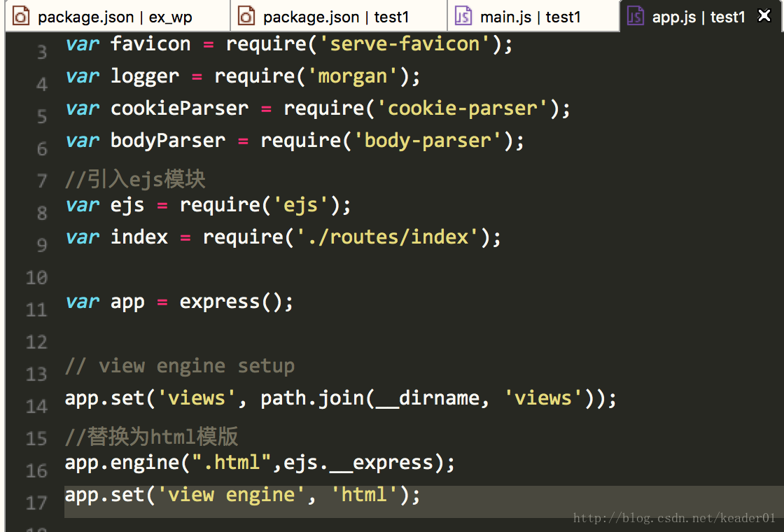The width and height of the screenshot is (784, 532).
Task: Switch to package.json | ex_wp tab
Action: coord(118,17)
